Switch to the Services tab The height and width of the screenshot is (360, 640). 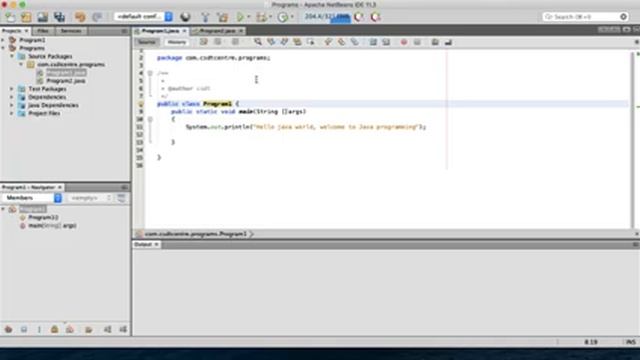click(71, 31)
